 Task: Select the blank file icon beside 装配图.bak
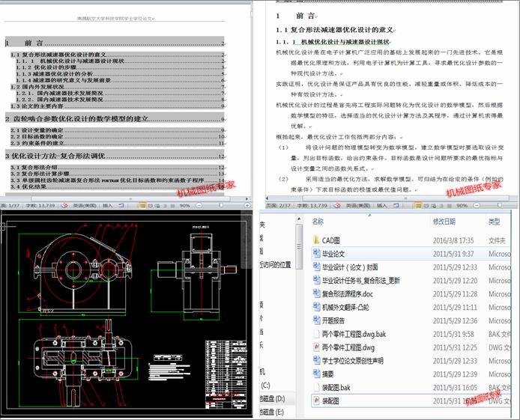pos(317,387)
